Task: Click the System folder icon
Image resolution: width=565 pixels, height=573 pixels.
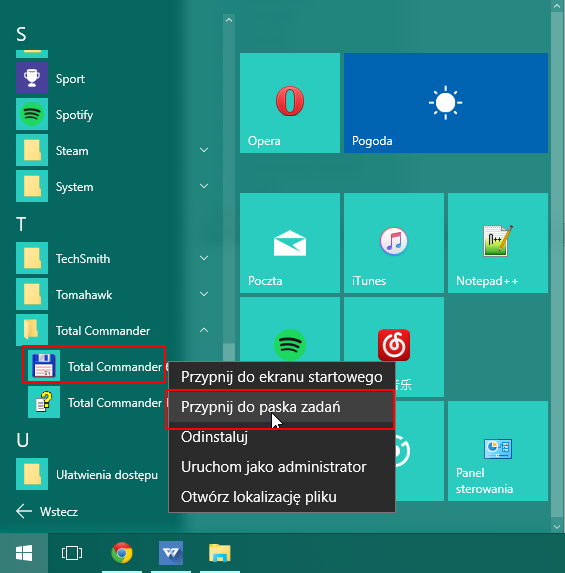Action: pos(32,186)
